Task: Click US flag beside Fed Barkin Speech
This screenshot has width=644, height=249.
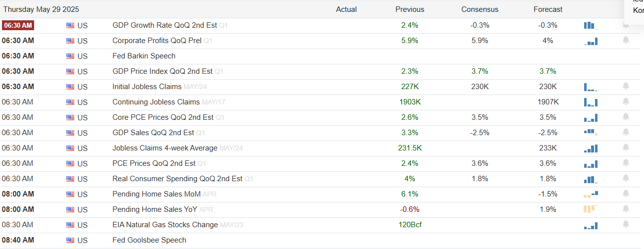Action: (x=70, y=56)
